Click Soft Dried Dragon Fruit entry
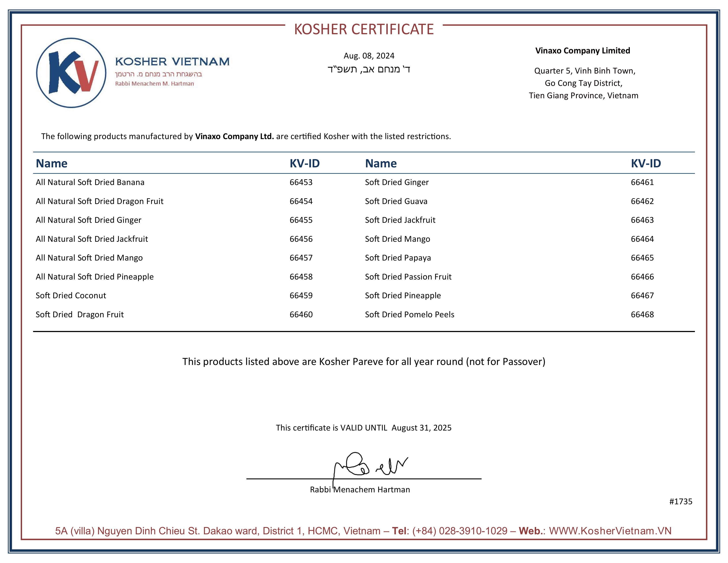 point(80,315)
